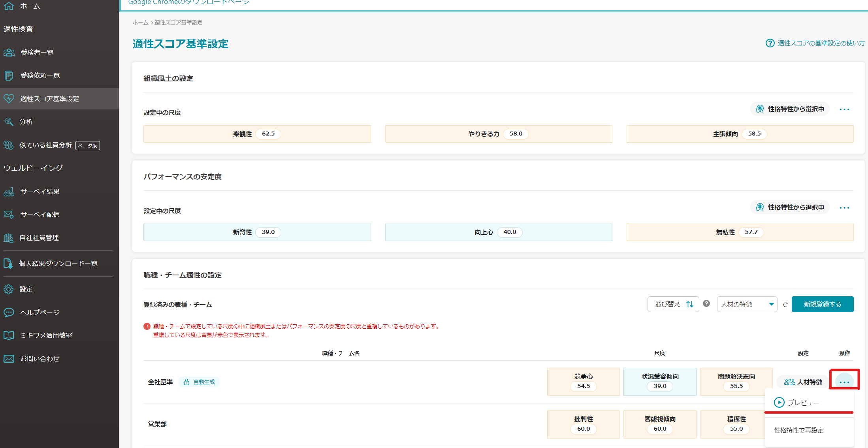Click the 新規登録する button
Screen dimensions: 868x448
[822, 304]
